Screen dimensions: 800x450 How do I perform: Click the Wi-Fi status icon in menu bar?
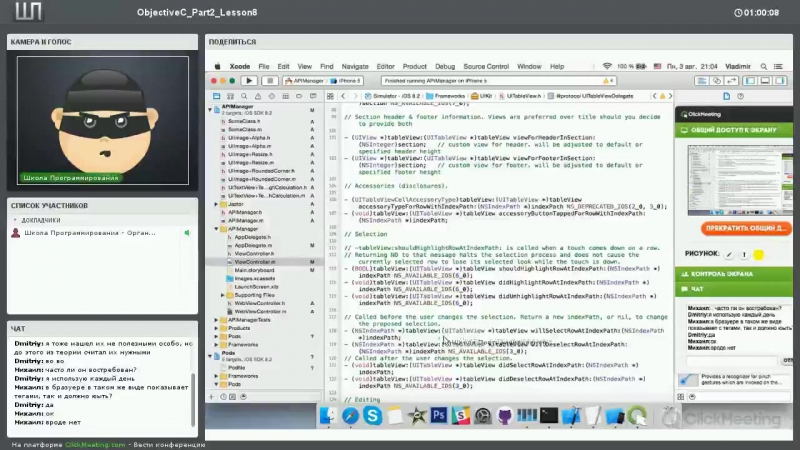606,66
